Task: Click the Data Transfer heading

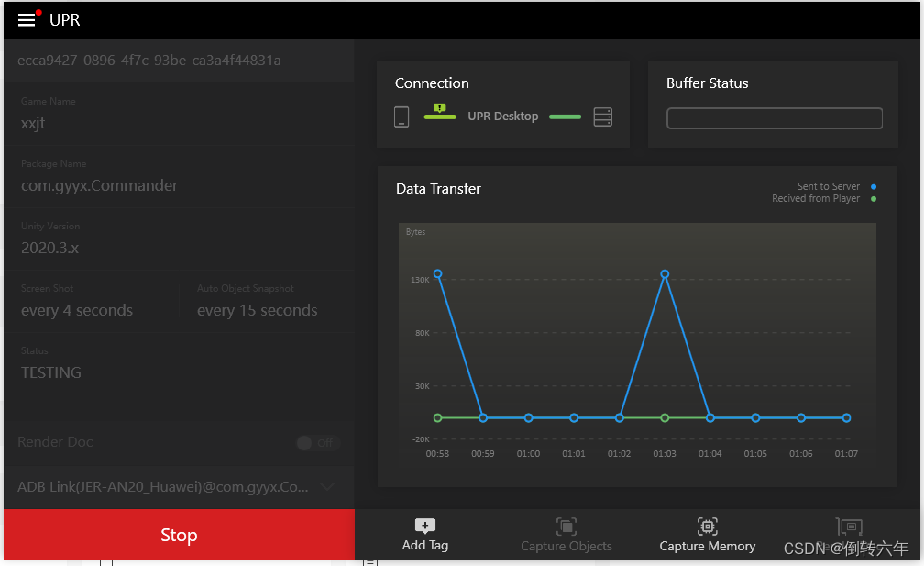Action: pyautogui.click(x=438, y=189)
